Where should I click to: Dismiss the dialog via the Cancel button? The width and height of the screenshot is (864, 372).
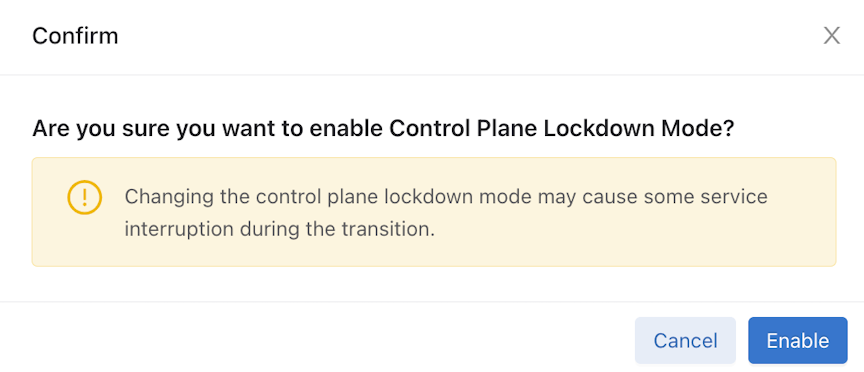[x=685, y=341]
